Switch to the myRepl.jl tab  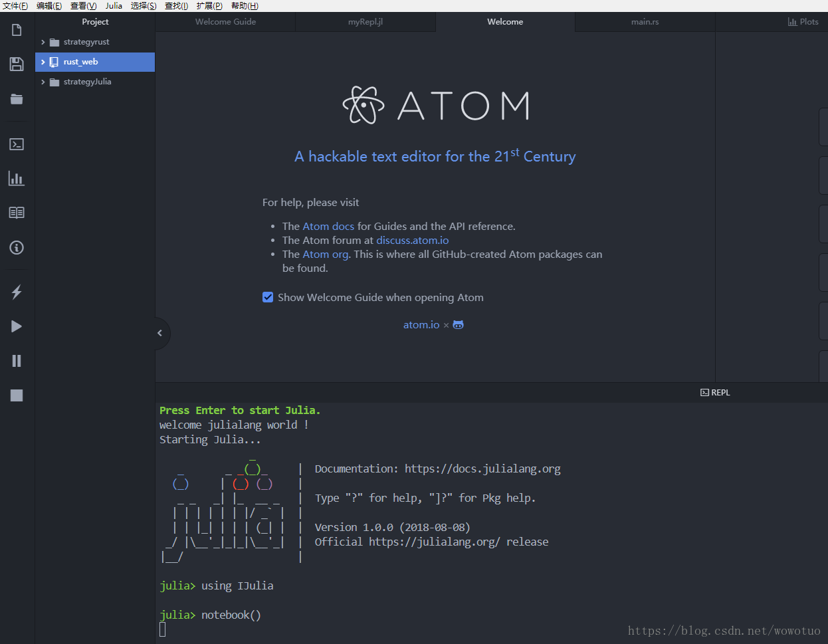pyautogui.click(x=365, y=22)
